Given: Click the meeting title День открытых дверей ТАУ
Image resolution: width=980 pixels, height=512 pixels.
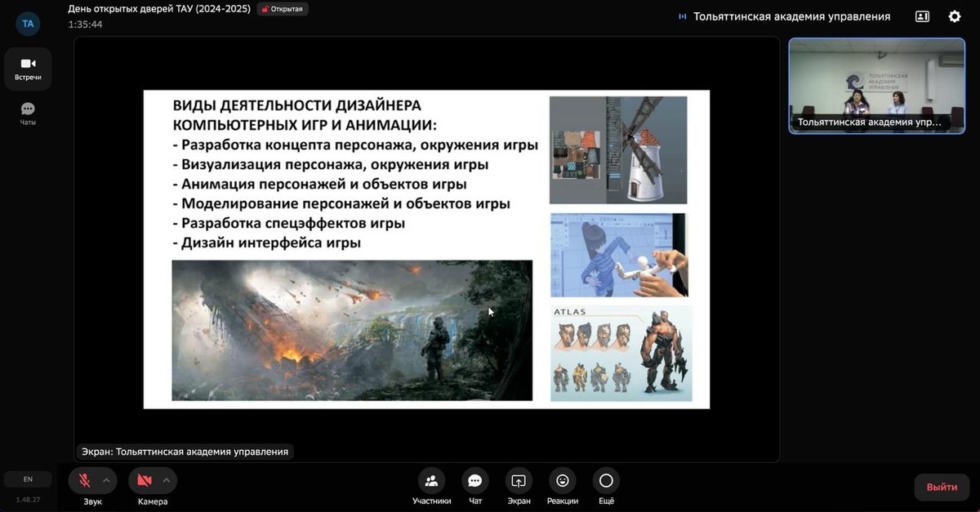Looking at the screenshot, I should pyautogui.click(x=159, y=9).
